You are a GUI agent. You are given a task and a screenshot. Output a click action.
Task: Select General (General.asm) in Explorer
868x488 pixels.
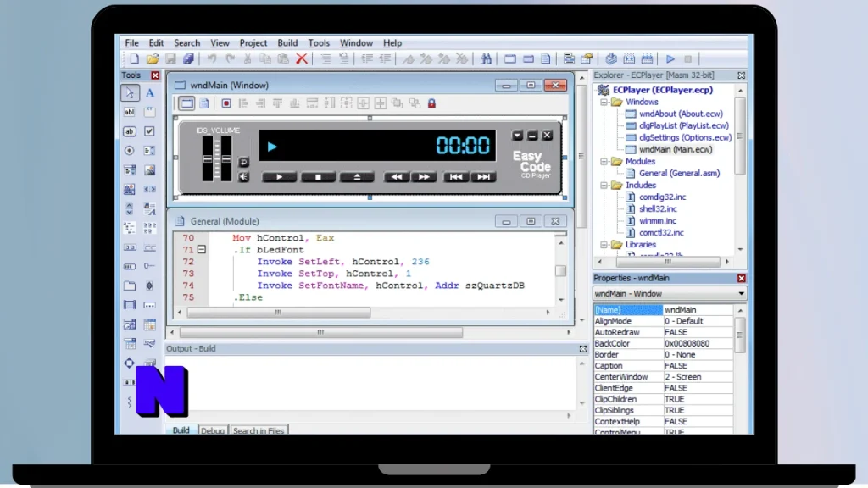point(679,173)
